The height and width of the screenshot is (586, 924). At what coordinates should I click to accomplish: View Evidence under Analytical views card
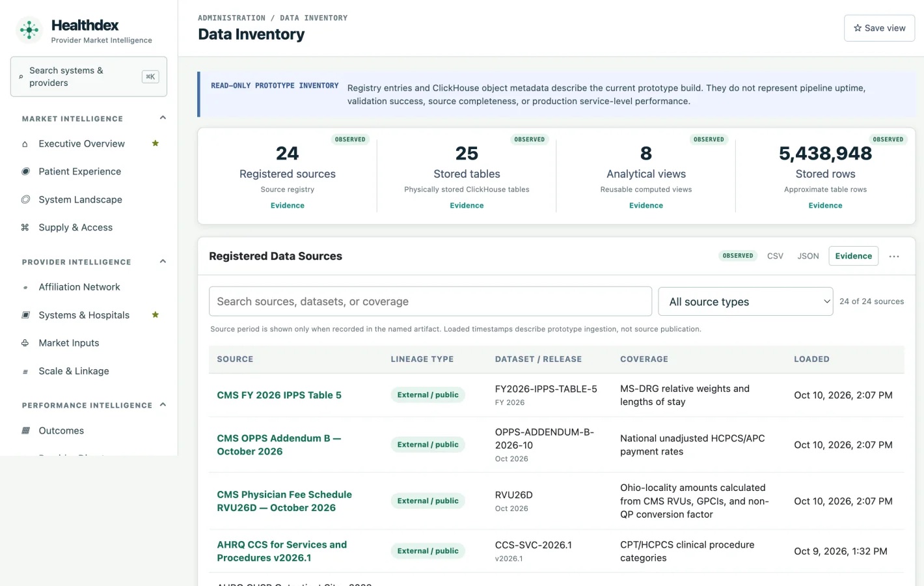pos(646,206)
